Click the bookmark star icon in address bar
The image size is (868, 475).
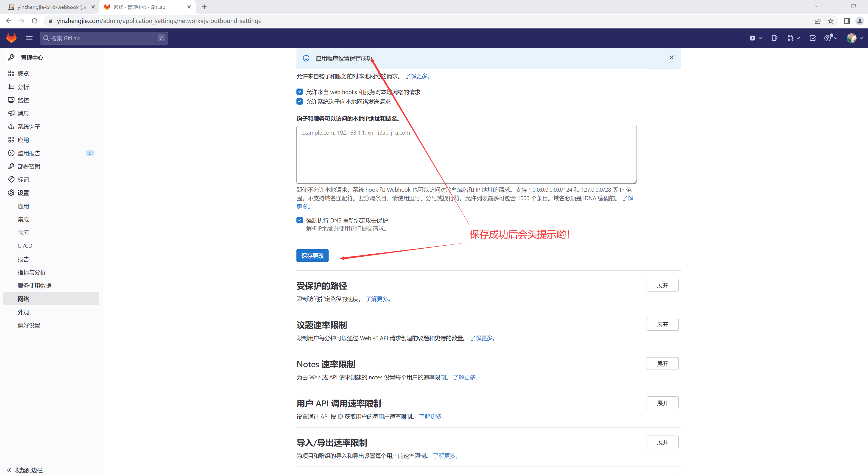[831, 21]
